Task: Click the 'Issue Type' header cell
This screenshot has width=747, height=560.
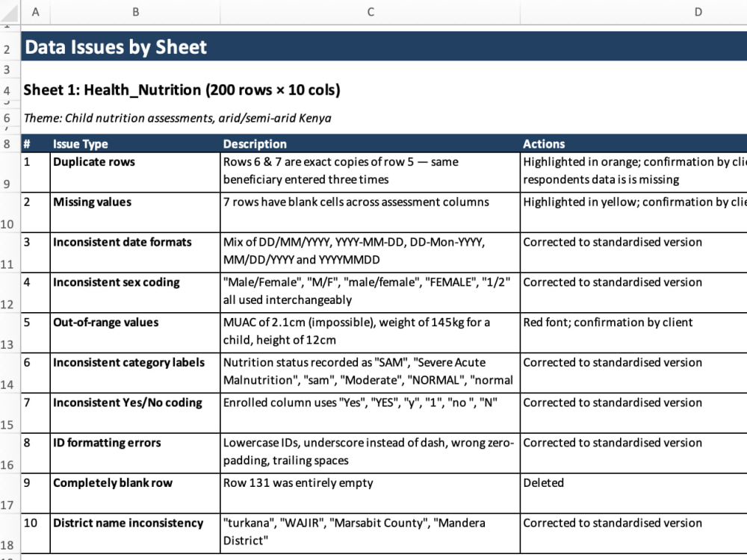Action: [x=135, y=144]
